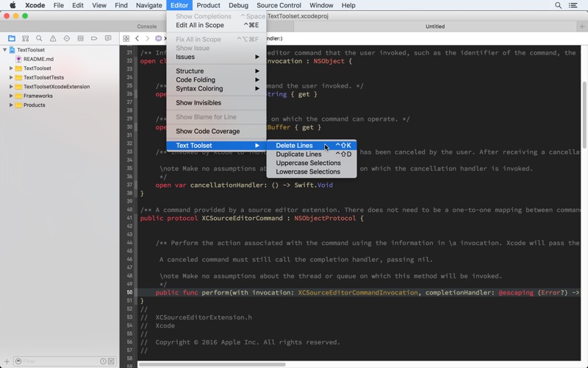Screen dimensions: 588x368
Task: Click the horizontal scrollbar of the editor
Action: click(212, 364)
